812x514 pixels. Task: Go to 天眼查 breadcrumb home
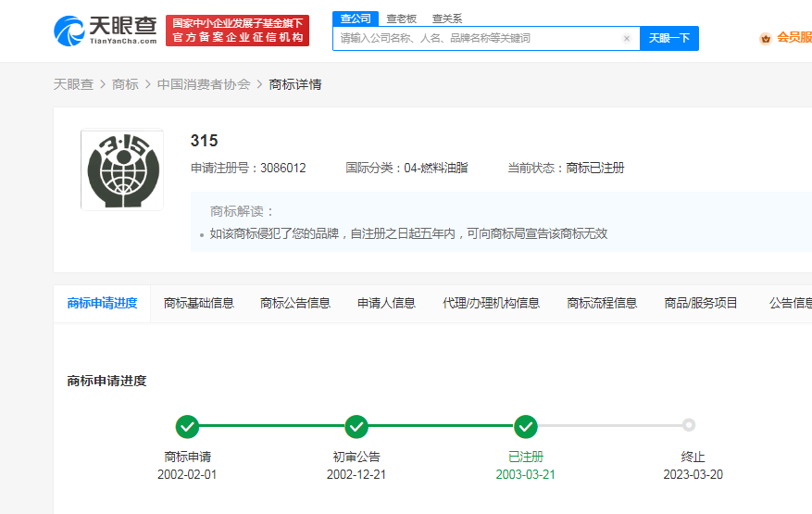[73, 84]
